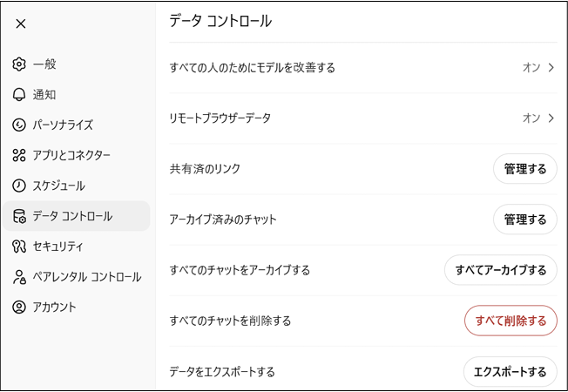Viewport: 568px width, 392px height.
Task: Close the settings dialog with X
Action: (21, 24)
